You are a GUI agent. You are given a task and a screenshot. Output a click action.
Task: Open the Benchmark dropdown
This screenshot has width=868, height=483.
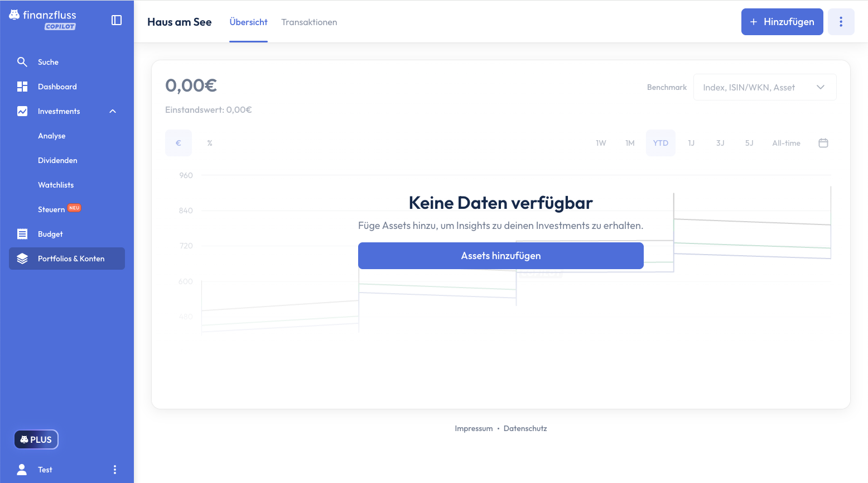pos(764,88)
